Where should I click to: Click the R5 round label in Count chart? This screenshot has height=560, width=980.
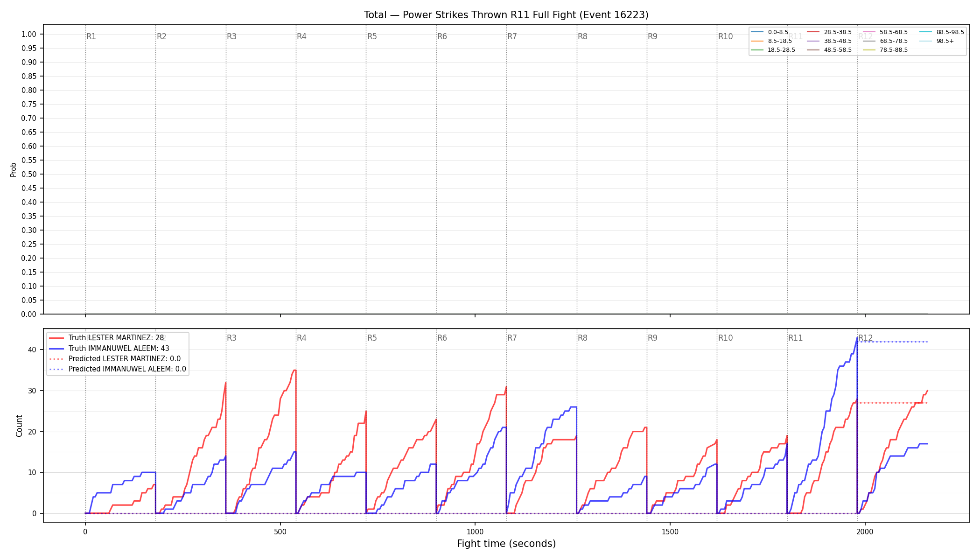tap(372, 338)
